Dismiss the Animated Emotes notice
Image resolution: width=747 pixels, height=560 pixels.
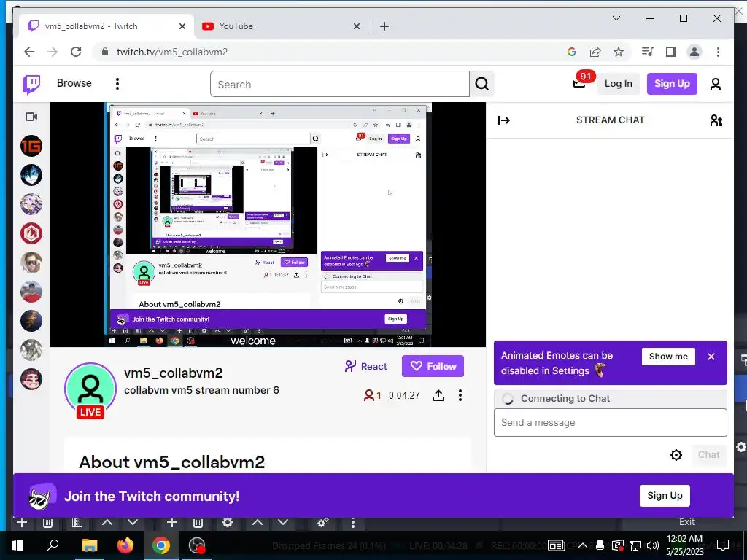711,356
